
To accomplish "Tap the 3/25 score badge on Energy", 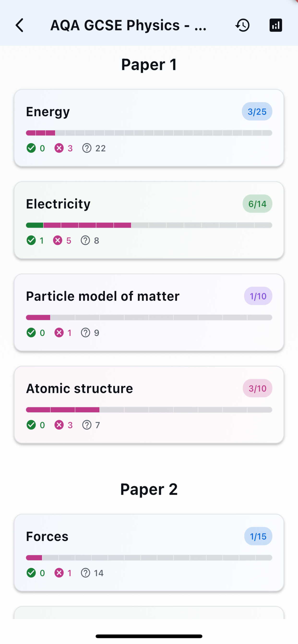I will pyautogui.click(x=257, y=111).
